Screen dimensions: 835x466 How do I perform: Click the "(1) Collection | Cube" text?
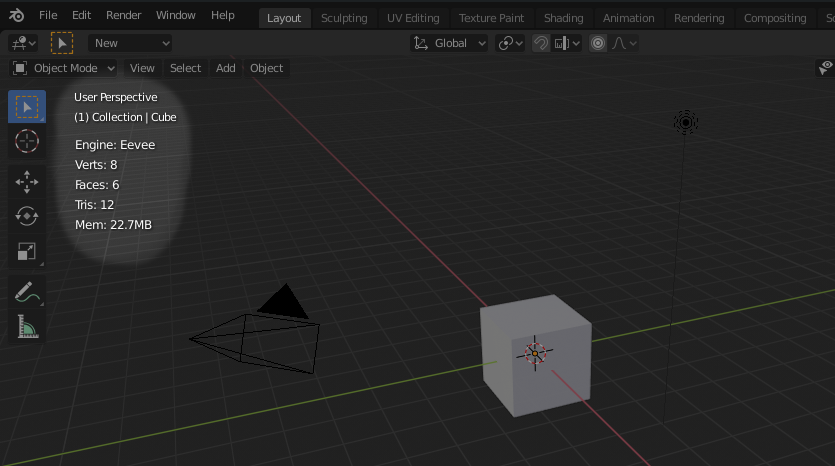coord(125,117)
